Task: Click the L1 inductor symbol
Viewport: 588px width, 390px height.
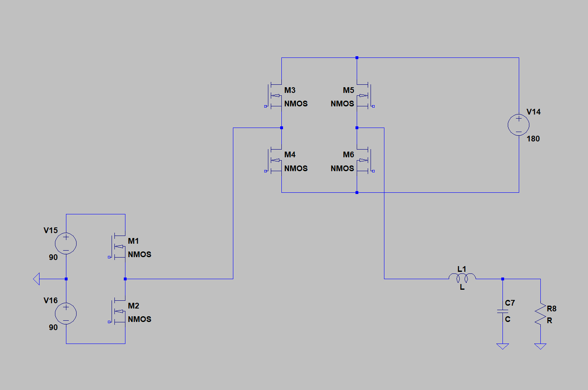Action: click(462, 278)
